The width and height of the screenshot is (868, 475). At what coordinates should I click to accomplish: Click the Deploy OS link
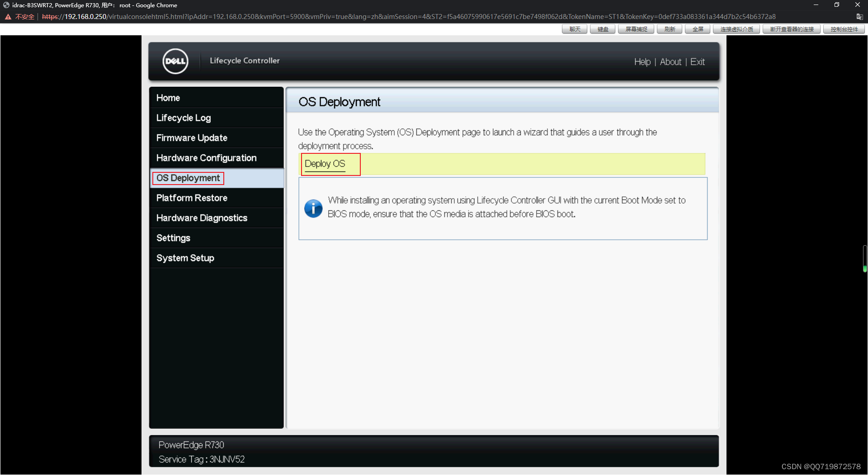[x=325, y=164]
